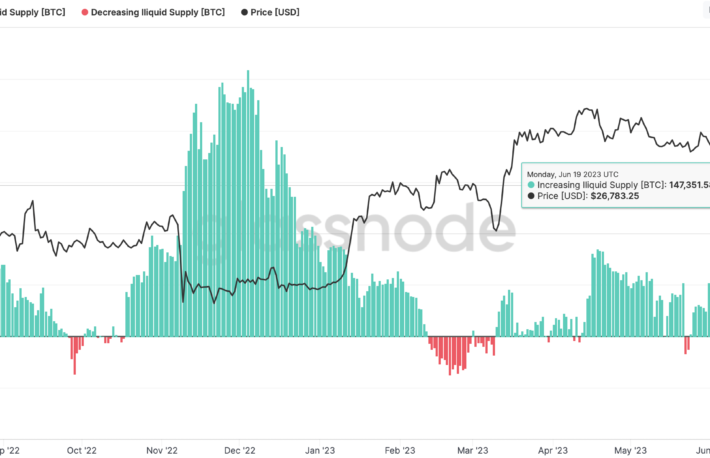
Task: Toggle the Decreasing Illiquid Supply legend series
Action: [x=153, y=12]
